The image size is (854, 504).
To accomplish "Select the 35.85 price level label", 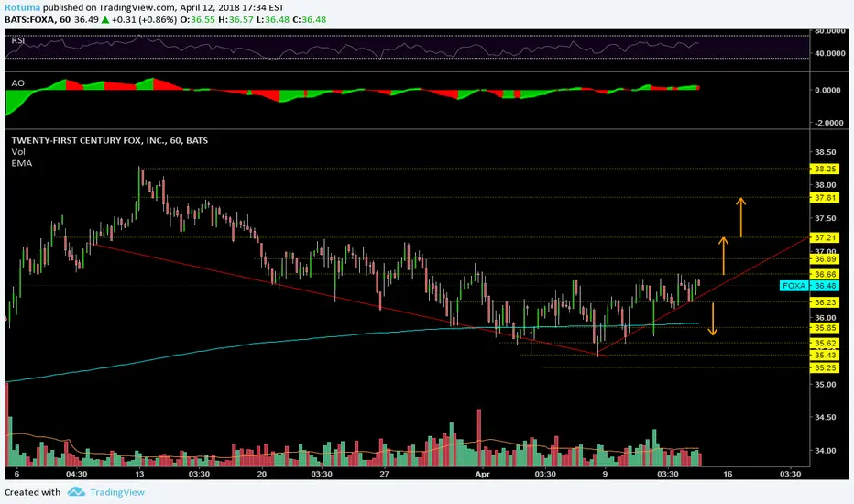I will click(825, 328).
